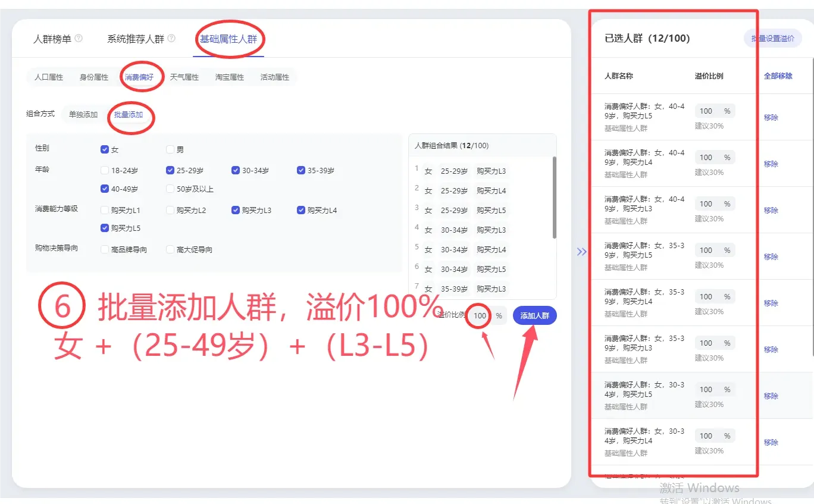Disable the 25-29岁 age checkbox

(170, 170)
